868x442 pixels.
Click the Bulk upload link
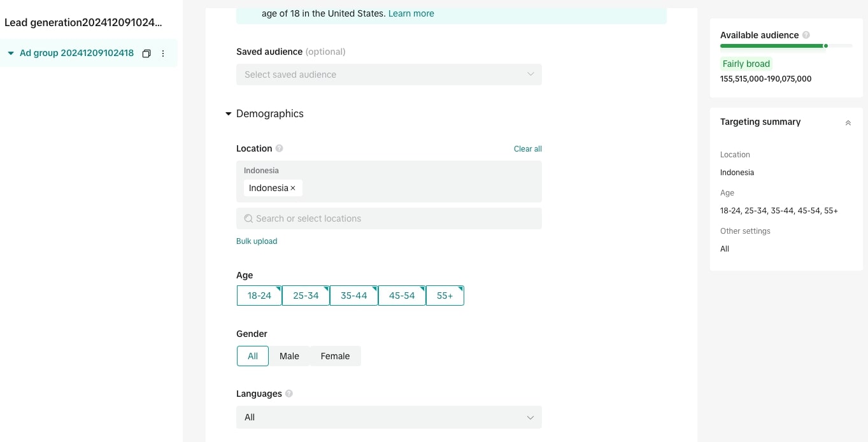[257, 241]
